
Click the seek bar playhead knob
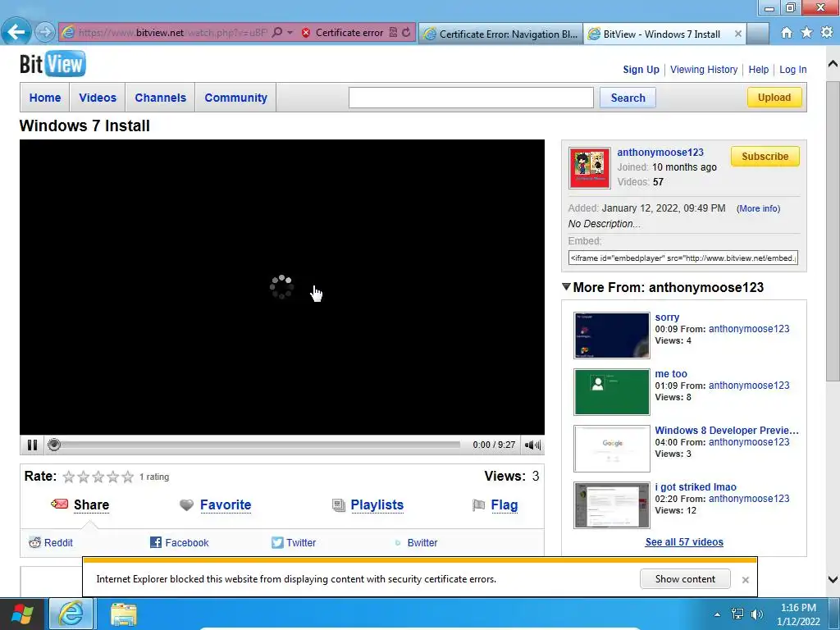point(53,445)
